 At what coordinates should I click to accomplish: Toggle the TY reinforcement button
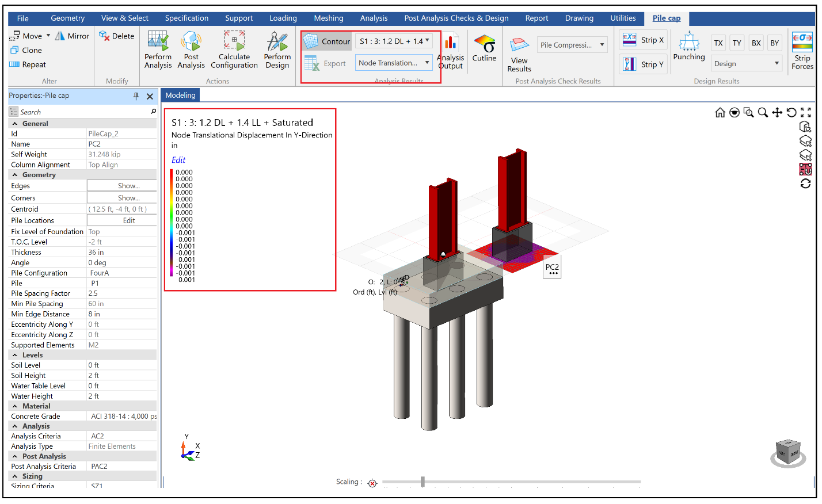pyautogui.click(x=737, y=43)
